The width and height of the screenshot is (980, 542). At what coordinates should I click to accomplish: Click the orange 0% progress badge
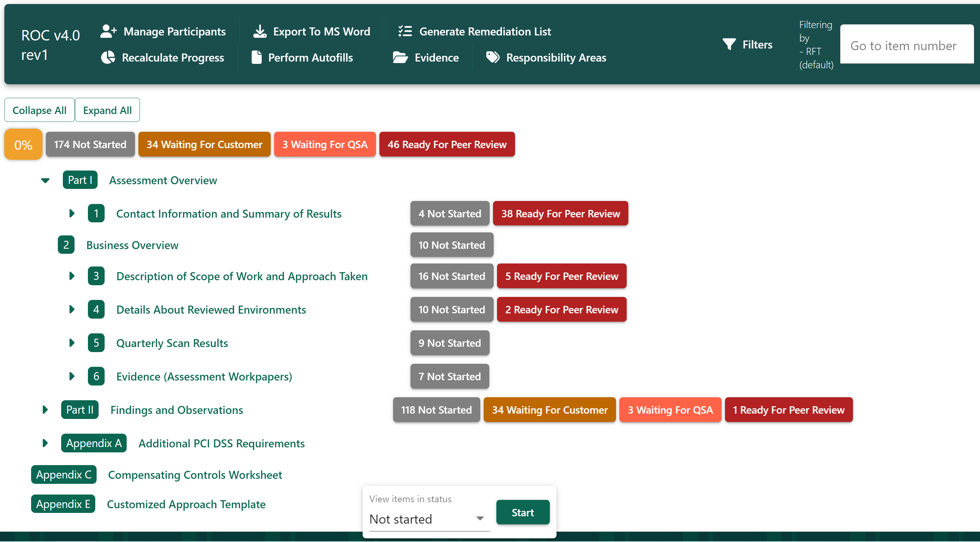tap(23, 145)
